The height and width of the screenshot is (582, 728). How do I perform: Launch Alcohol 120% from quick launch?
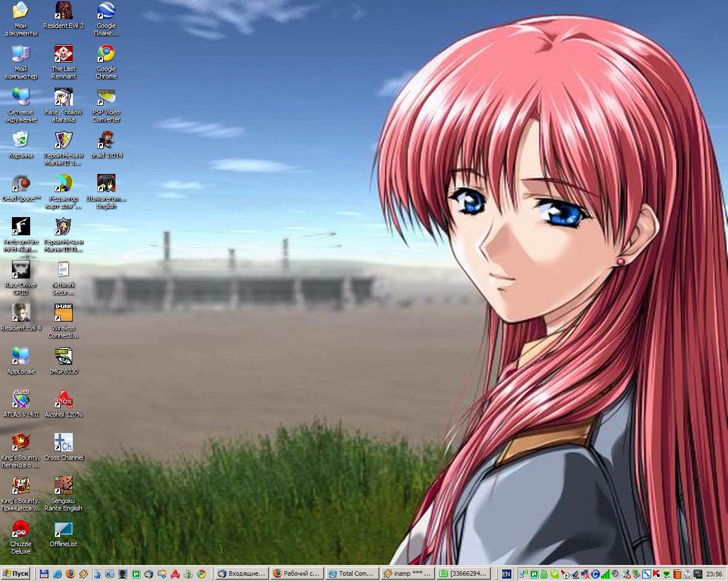pyautogui.click(x=175, y=574)
